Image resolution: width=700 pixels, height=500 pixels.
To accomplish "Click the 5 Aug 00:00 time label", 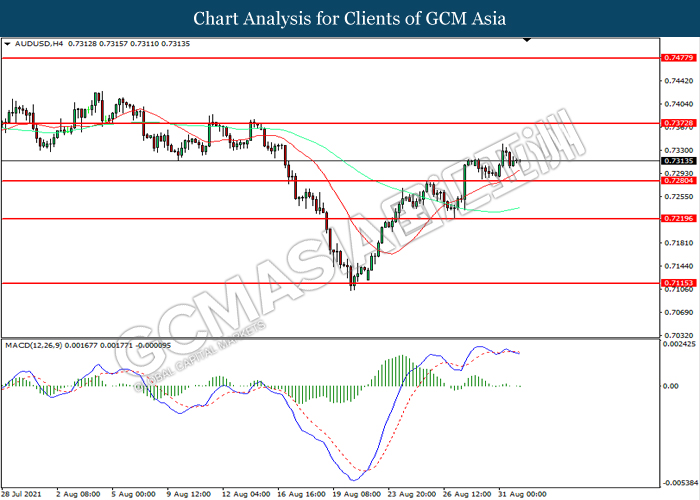I will point(133,494).
